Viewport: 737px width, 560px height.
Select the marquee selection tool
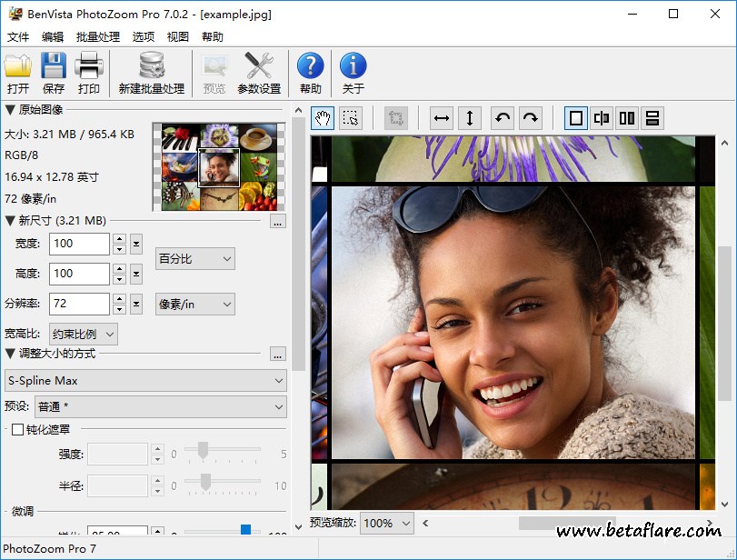pyautogui.click(x=351, y=118)
